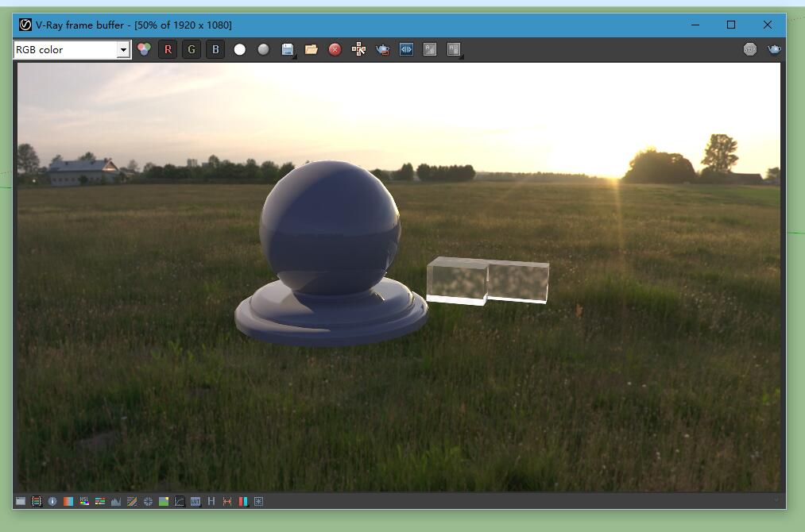The width and height of the screenshot is (805, 532).
Task: Enable LUT correction icon
Action: [195, 501]
